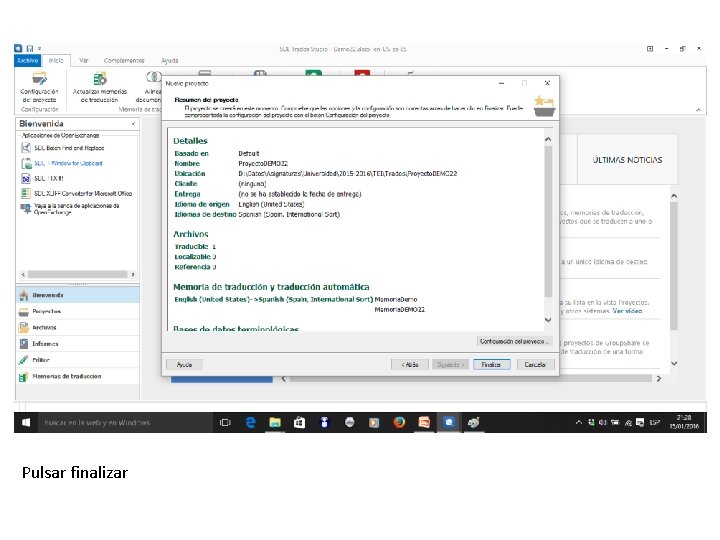Viewport: 720px width, 540px height.
Task: Select Proyectos view in navigation pane
Action: pos(78,311)
